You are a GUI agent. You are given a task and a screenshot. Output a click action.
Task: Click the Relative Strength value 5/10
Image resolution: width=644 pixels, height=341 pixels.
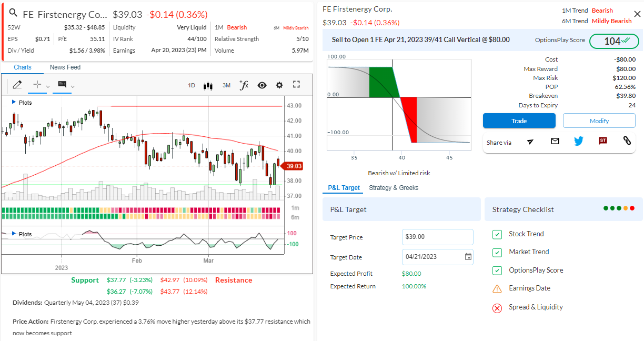[x=303, y=39]
